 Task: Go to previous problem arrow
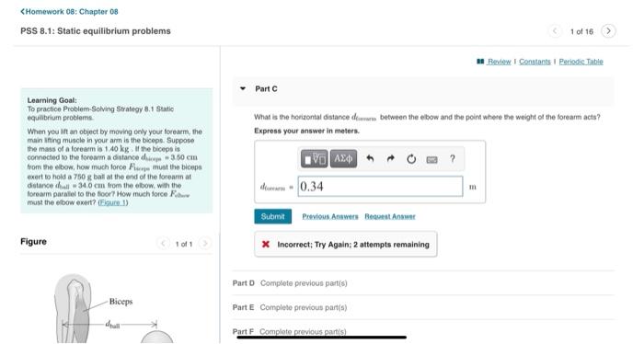[555, 30]
